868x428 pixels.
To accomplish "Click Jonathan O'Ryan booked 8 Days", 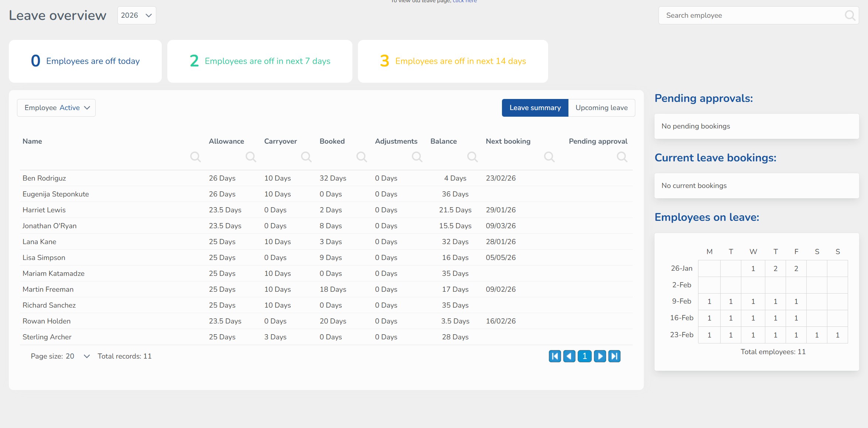I will click(x=331, y=226).
